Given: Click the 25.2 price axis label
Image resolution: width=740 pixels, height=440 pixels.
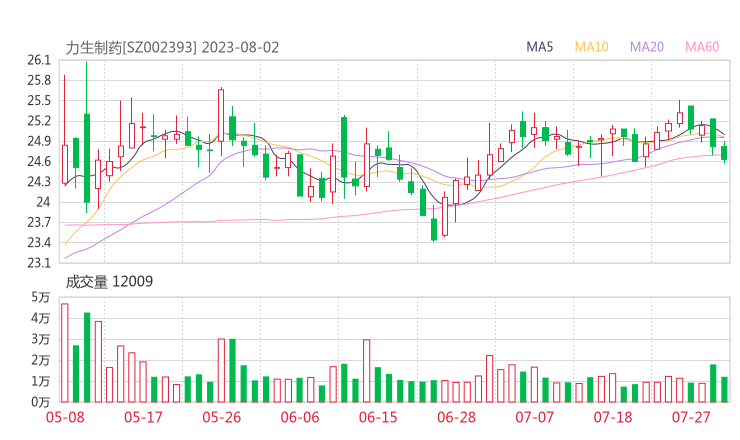Looking at the screenshot, I should tap(39, 121).
